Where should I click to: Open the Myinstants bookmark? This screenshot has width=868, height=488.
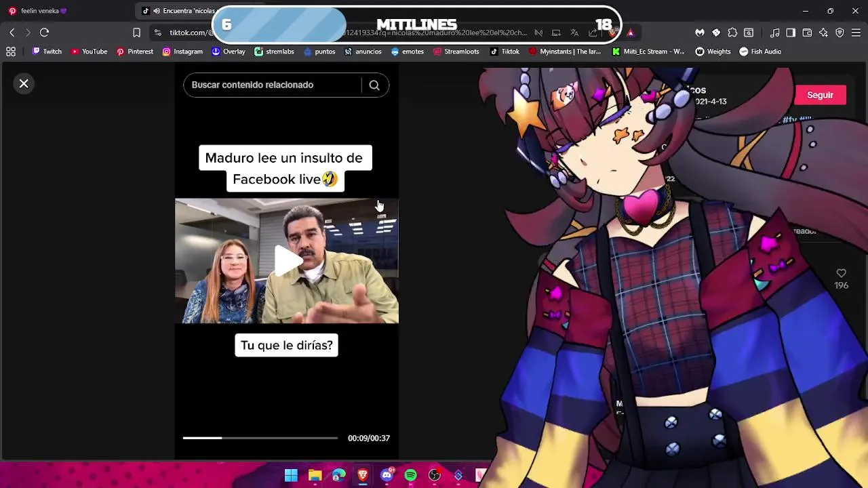[565, 52]
